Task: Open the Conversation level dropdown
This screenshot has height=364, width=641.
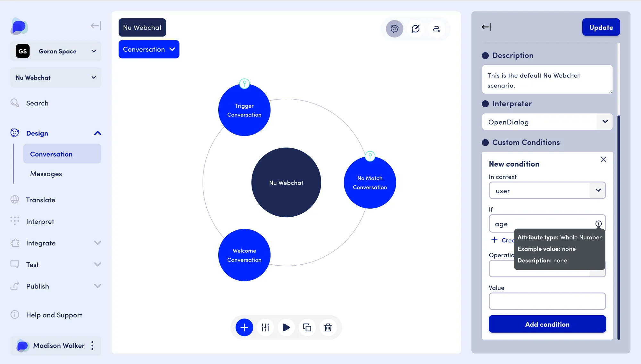Action: tap(149, 49)
